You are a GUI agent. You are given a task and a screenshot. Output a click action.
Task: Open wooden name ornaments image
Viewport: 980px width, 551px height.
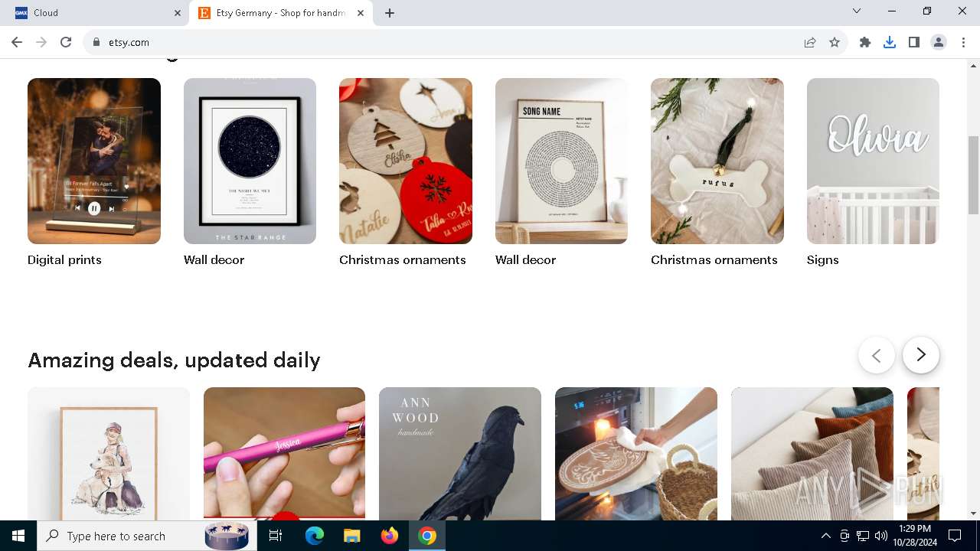tap(406, 161)
